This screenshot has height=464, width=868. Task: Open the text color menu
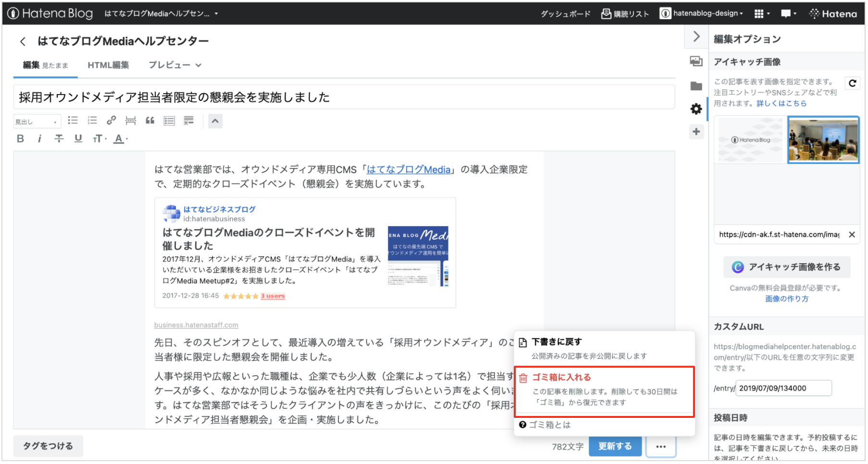click(121, 139)
